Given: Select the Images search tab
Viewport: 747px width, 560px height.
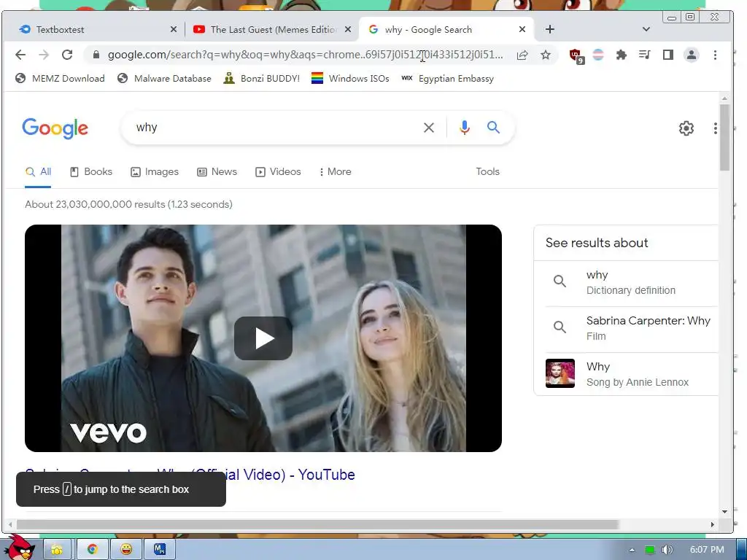Looking at the screenshot, I should 155,171.
